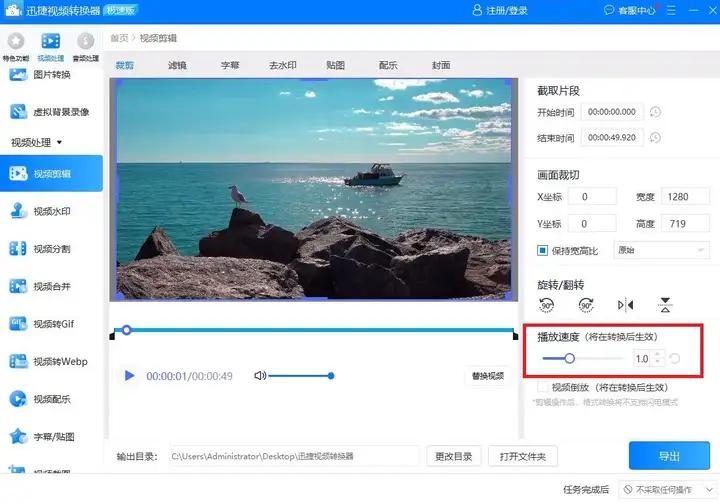Click the 开始时间 input field
720x504 pixels.
pyautogui.click(x=612, y=112)
